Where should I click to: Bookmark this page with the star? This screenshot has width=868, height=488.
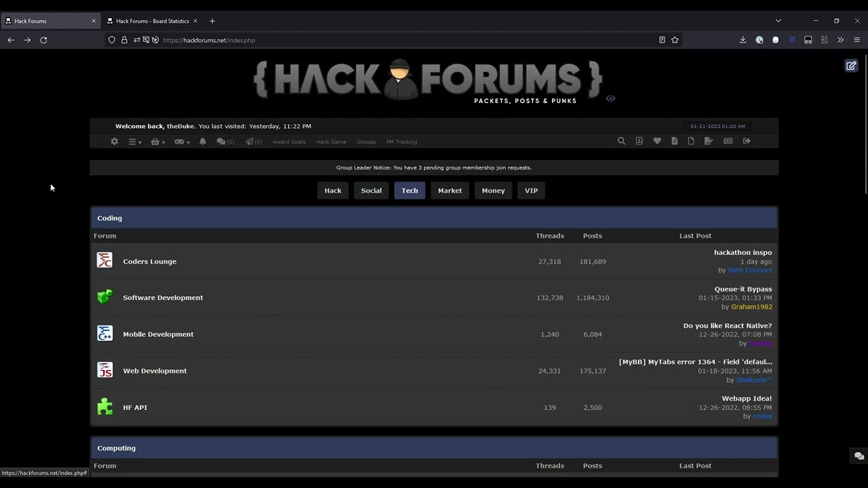click(675, 40)
